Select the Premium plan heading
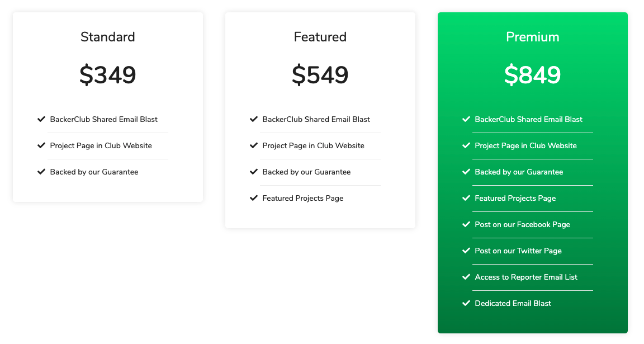 (x=532, y=37)
